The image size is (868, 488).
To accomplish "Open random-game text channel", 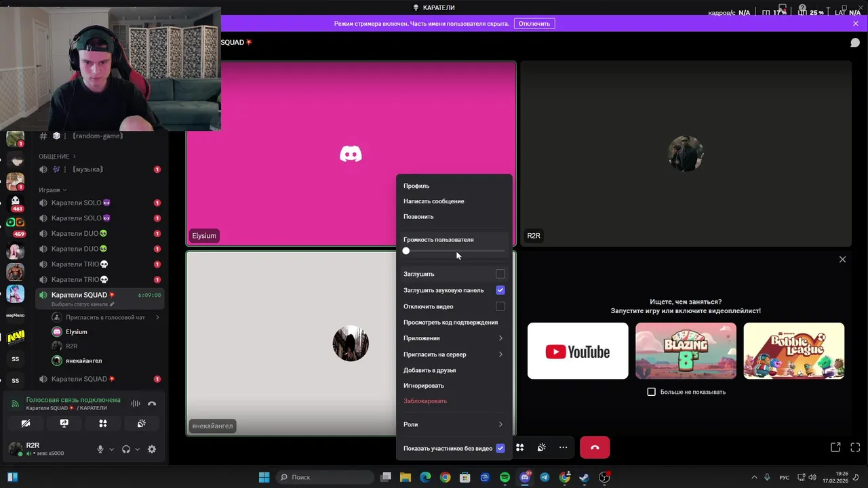I will tap(100, 136).
